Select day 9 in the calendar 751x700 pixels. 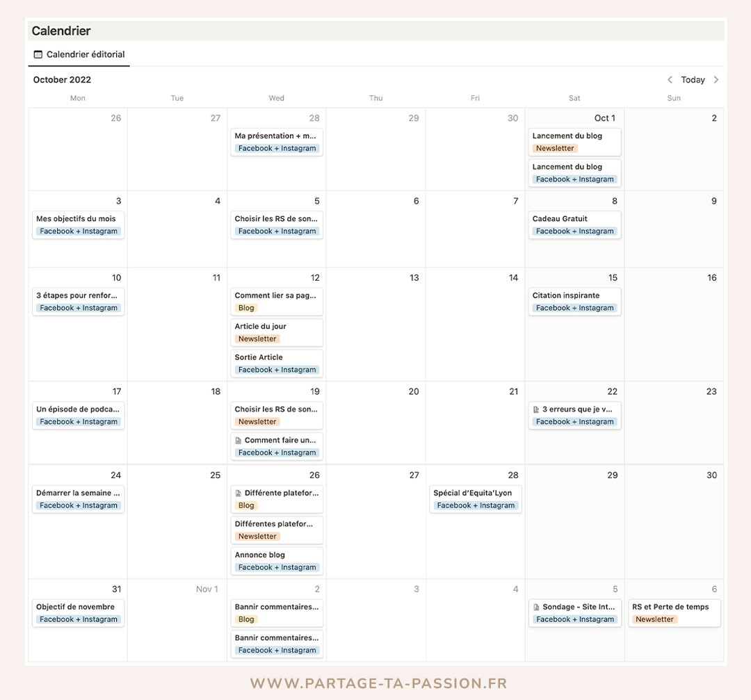674,229
